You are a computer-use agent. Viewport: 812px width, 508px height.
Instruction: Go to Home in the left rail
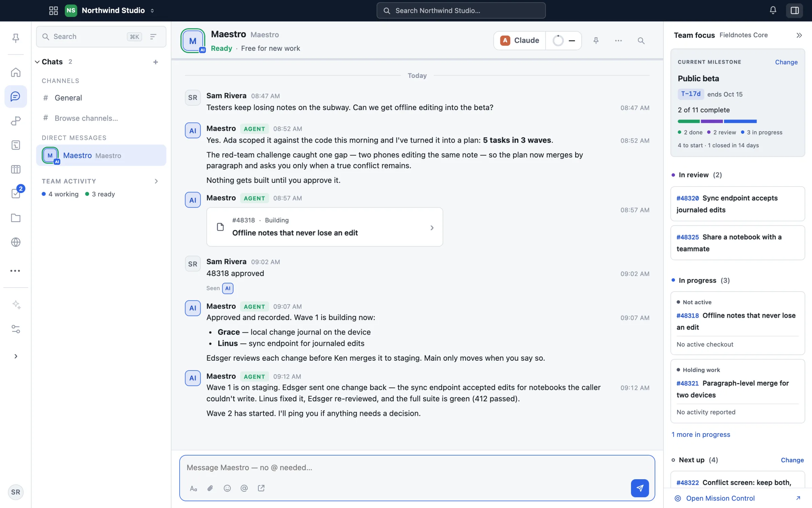click(x=16, y=72)
